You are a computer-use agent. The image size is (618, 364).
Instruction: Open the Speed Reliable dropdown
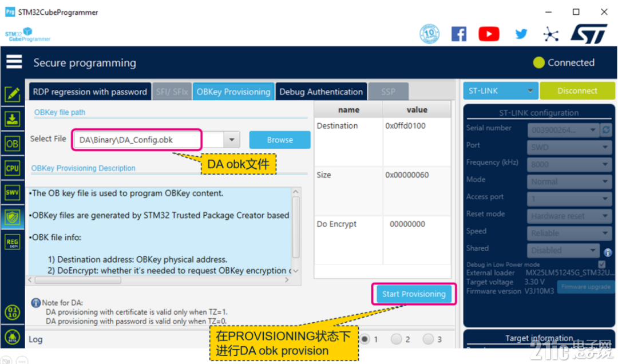(571, 233)
